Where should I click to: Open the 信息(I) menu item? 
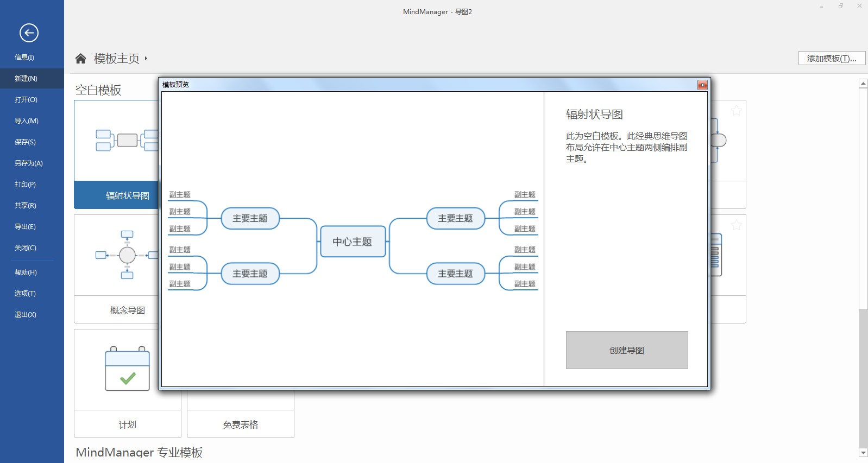(24, 58)
